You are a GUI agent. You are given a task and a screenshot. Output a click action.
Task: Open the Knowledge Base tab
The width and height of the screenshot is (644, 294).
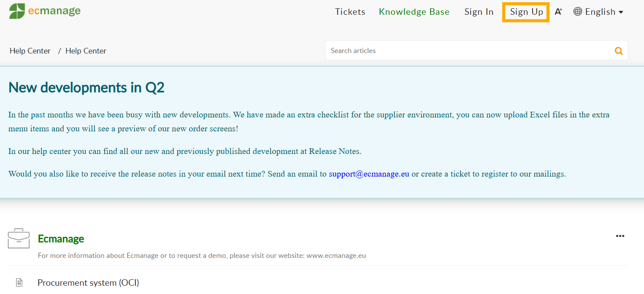tap(414, 12)
